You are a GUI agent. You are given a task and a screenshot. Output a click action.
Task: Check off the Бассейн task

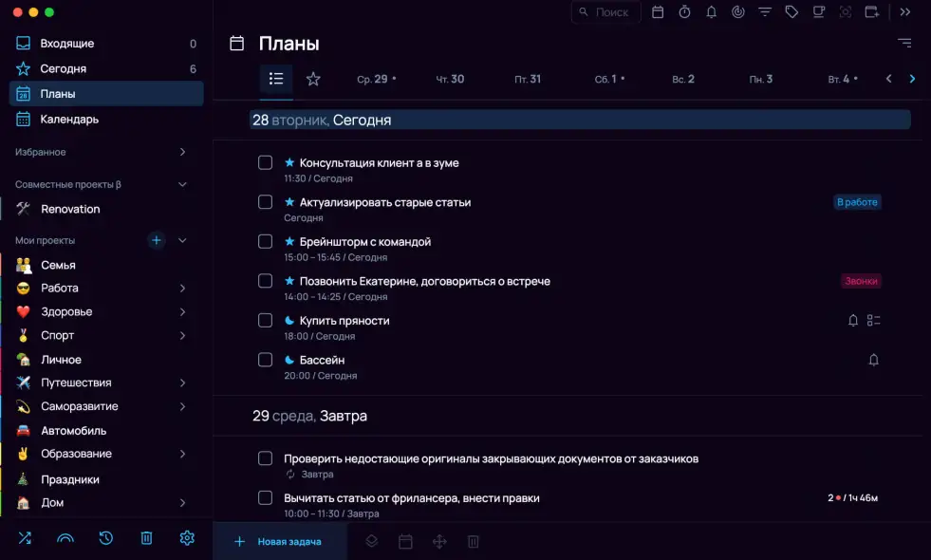point(265,360)
